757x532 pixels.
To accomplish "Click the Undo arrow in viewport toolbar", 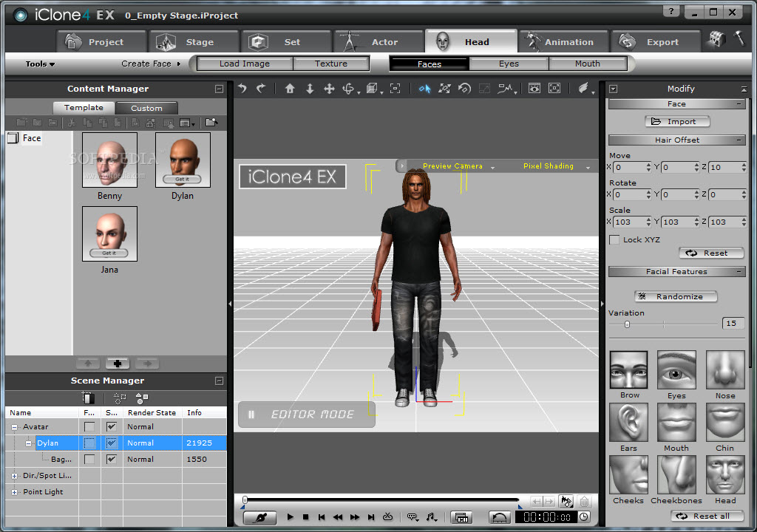I will (242, 89).
